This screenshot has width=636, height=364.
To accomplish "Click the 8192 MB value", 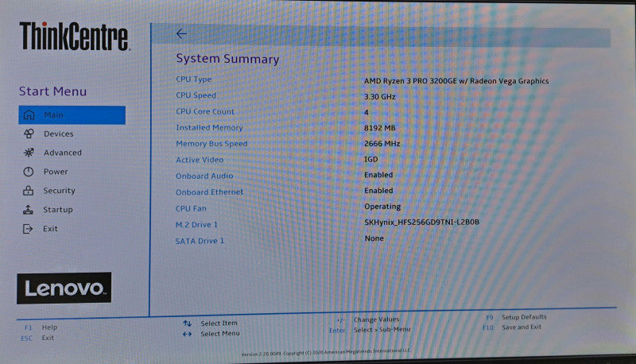I will point(380,128).
